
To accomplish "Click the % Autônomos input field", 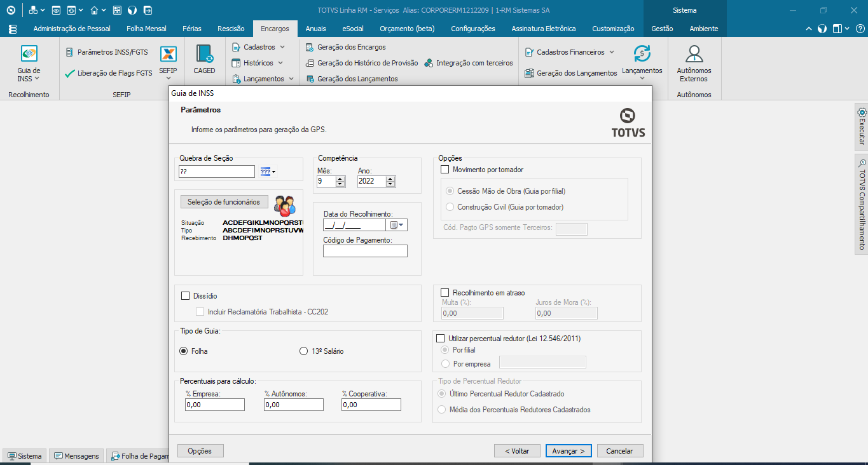I will click(x=294, y=405).
